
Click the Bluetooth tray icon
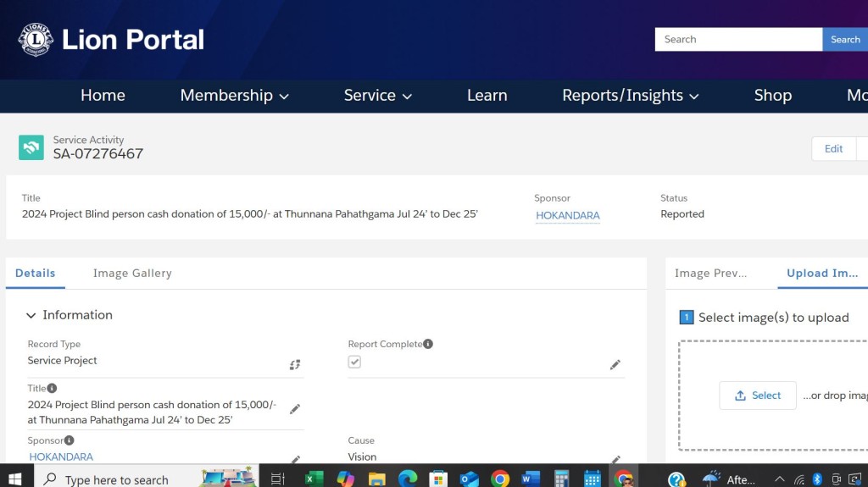[x=817, y=479]
